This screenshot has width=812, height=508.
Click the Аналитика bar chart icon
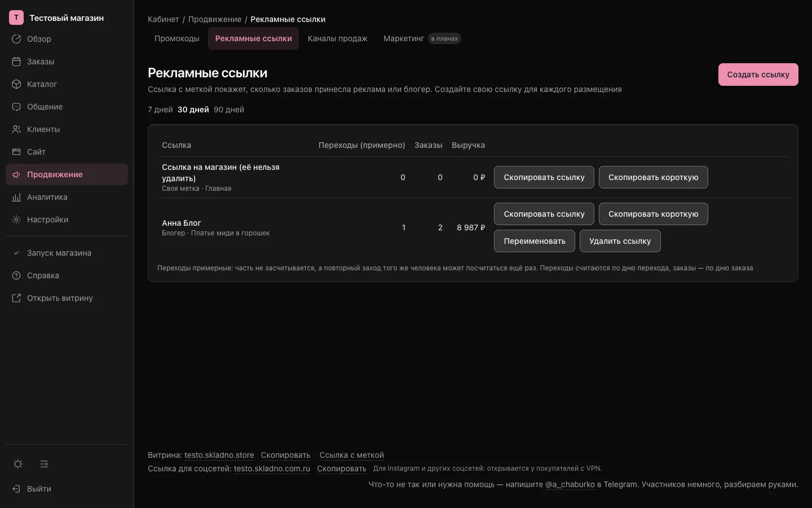pos(16,197)
